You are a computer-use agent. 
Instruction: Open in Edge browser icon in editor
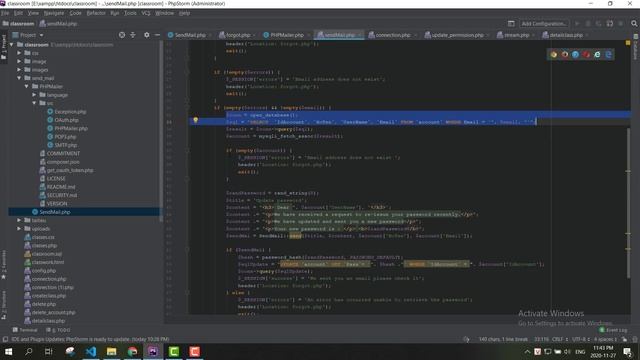tap(609, 54)
